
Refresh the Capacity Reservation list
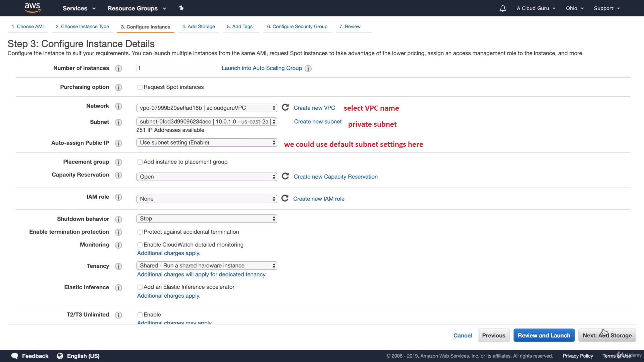tap(285, 176)
